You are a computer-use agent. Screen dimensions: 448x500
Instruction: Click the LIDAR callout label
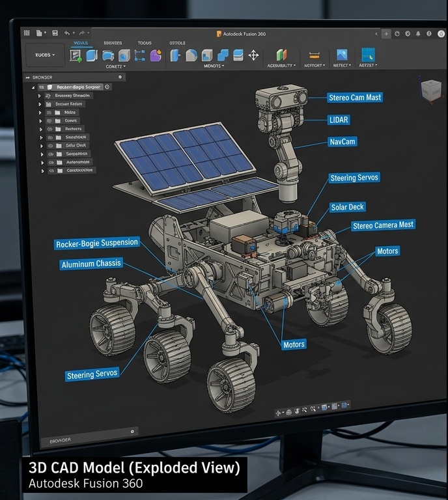339,120
